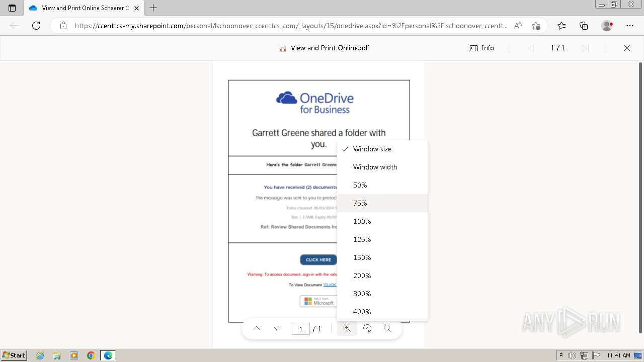Rotate the PDF with the rotate icon
The image size is (644, 362).
point(367,328)
